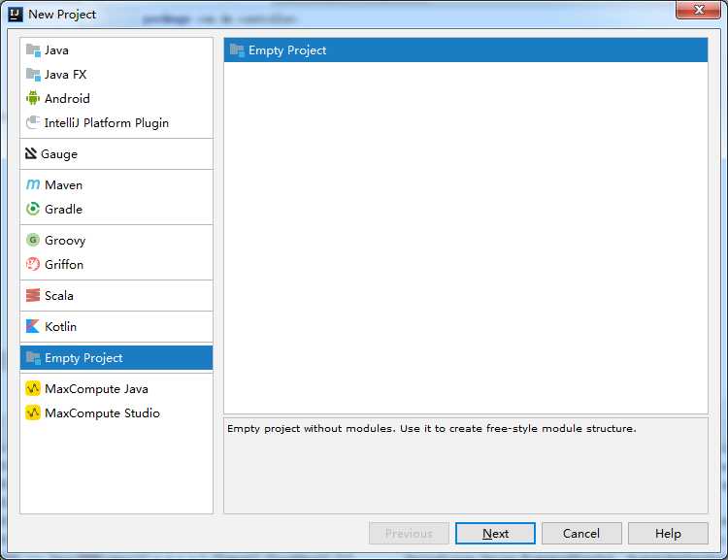The width and height of the screenshot is (728, 560).
Task: Choose Android project type
Action: pos(116,98)
